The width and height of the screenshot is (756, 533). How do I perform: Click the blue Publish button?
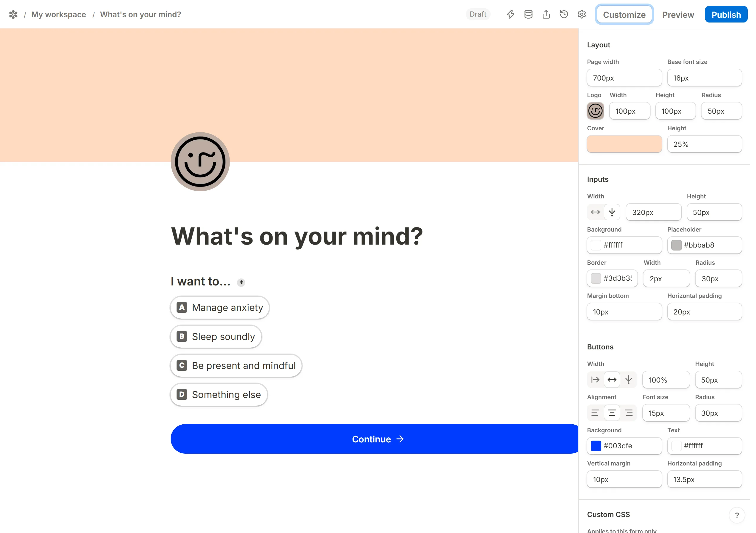click(726, 15)
